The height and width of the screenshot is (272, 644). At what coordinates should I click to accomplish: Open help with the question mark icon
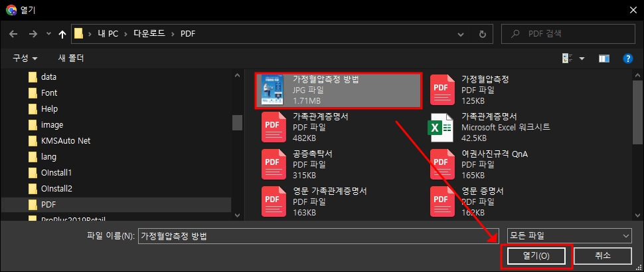coord(627,59)
